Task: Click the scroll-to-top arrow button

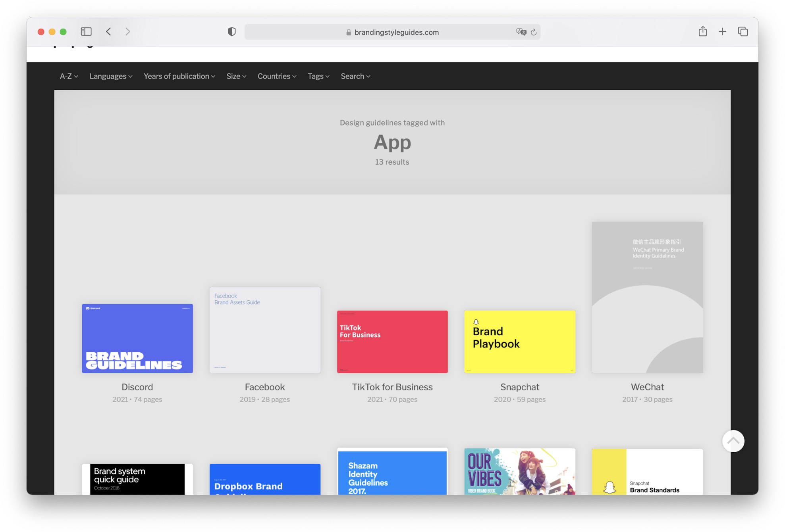Action: click(733, 441)
